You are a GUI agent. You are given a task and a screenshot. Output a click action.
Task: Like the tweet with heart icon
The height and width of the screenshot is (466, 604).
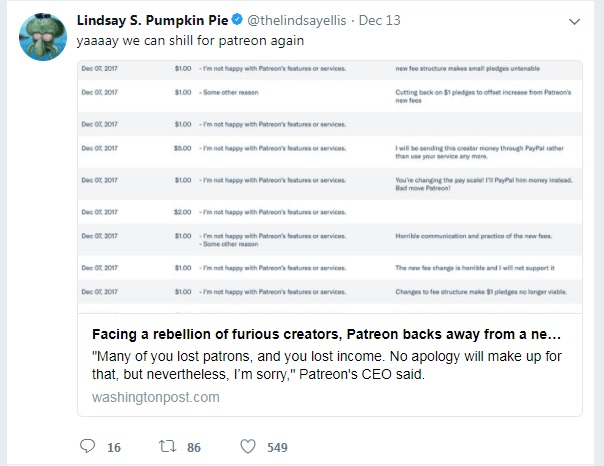tap(248, 446)
